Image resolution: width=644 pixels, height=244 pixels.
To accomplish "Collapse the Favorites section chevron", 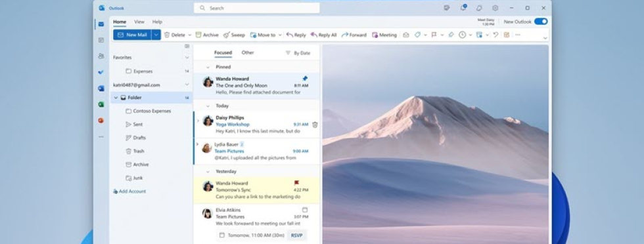I will [x=187, y=58].
